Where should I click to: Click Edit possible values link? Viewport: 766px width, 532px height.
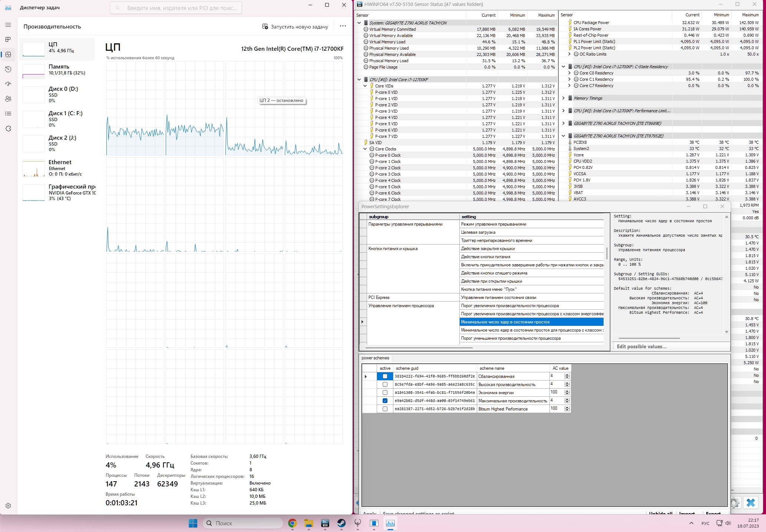point(641,346)
